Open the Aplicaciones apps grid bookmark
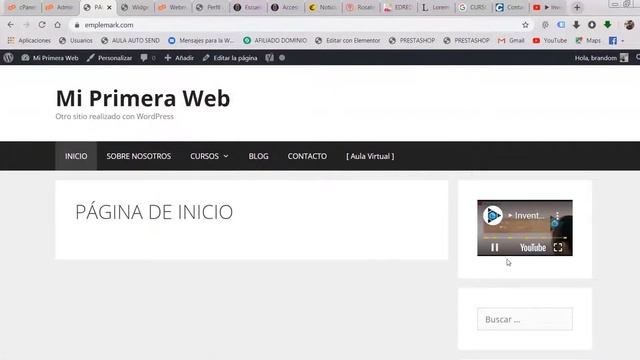 (x=29, y=40)
